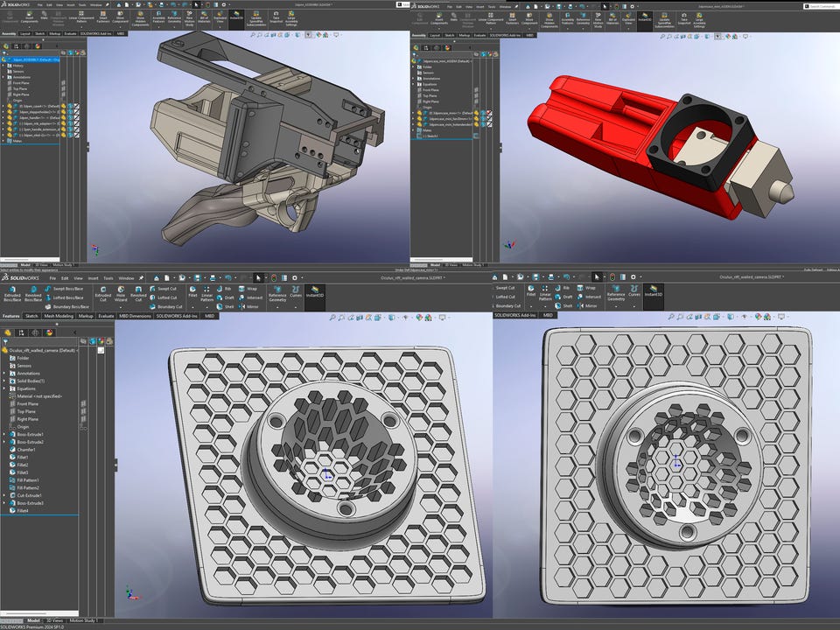
Task: Switch to the Mesh Modeling tab
Action: [59, 316]
